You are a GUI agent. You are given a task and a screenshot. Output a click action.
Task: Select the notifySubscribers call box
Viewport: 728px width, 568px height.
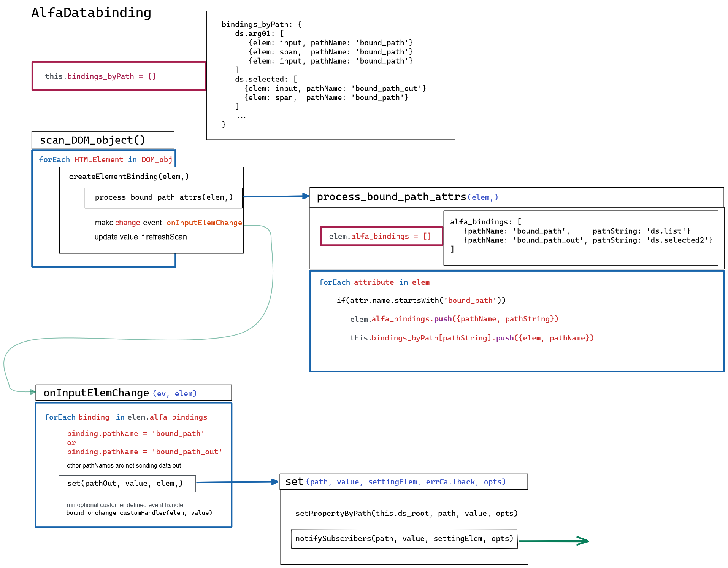[x=404, y=539]
